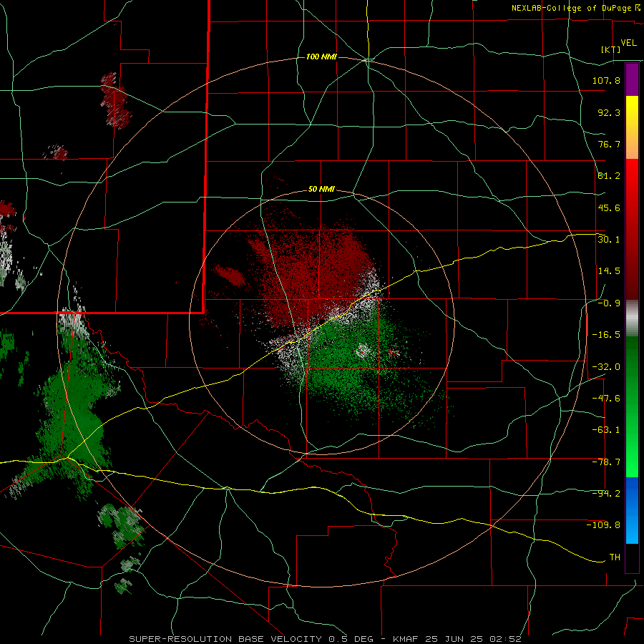Click the VEL legend title
644x644 pixels.
coord(628,43)
